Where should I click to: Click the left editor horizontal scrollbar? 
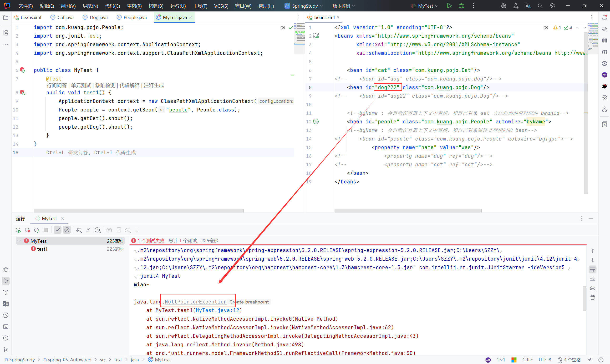coord(139,210)
